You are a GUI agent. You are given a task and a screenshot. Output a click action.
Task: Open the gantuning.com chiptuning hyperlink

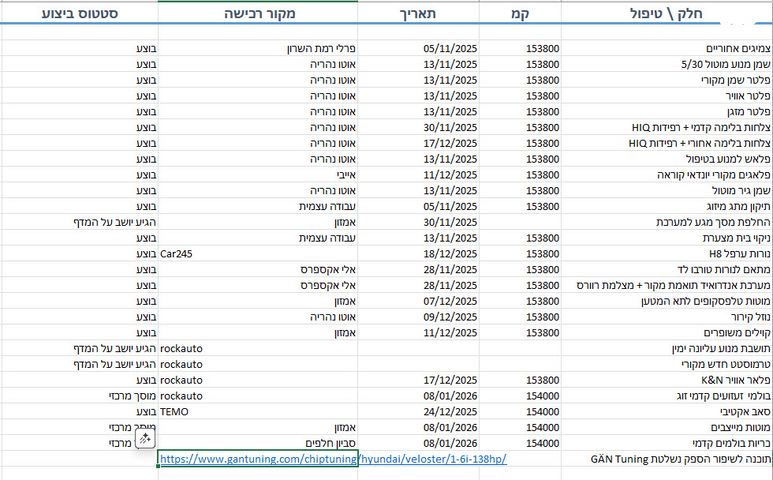coord(332,459)
